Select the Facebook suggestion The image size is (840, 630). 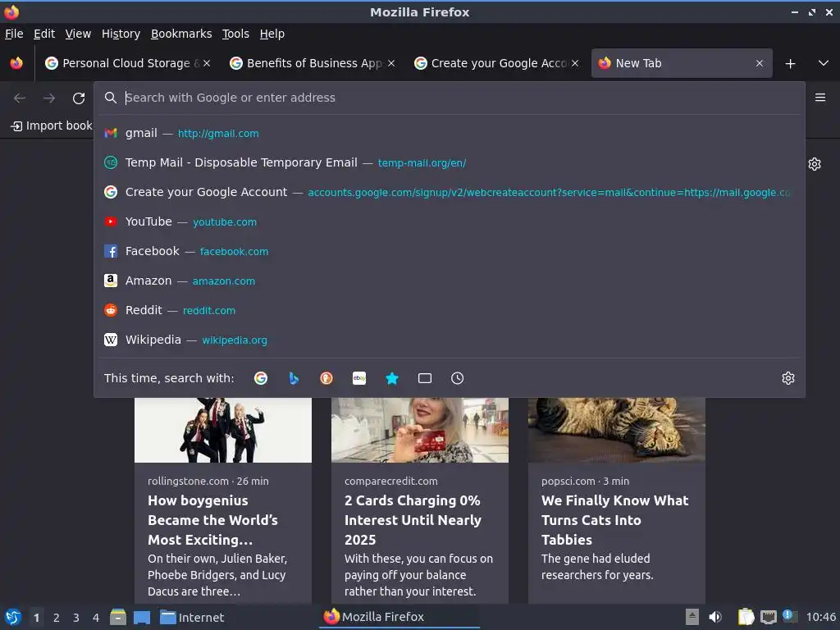[x=450, y=251]
